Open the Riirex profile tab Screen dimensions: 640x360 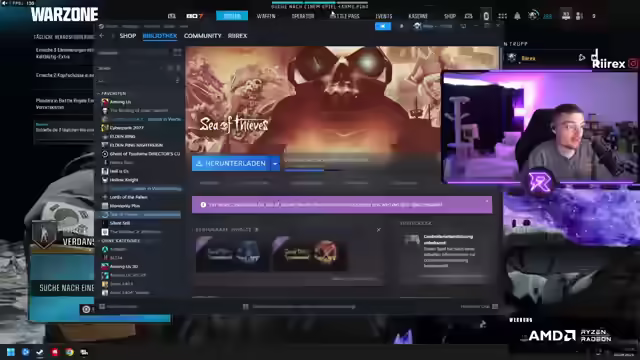coord(237,36)
